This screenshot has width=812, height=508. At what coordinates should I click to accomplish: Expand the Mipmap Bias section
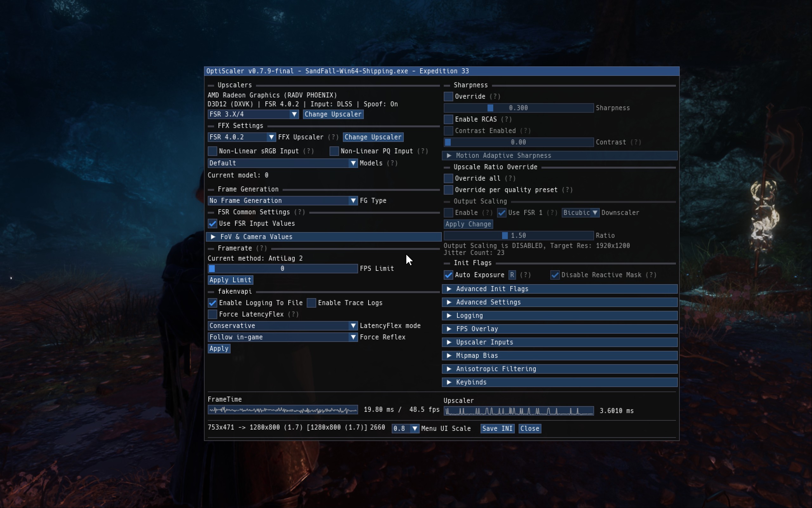(560, 356)
